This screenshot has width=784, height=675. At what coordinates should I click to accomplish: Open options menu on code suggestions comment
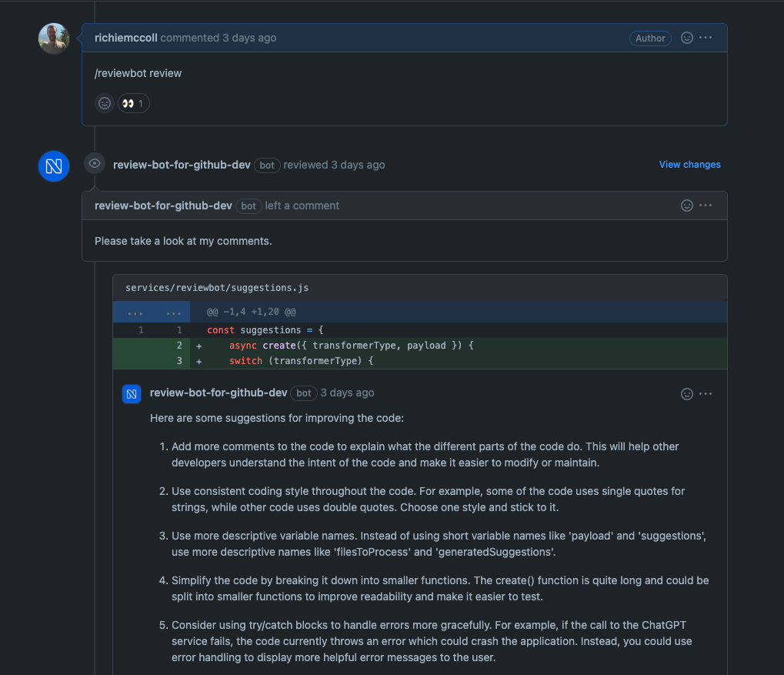point(706,394)
